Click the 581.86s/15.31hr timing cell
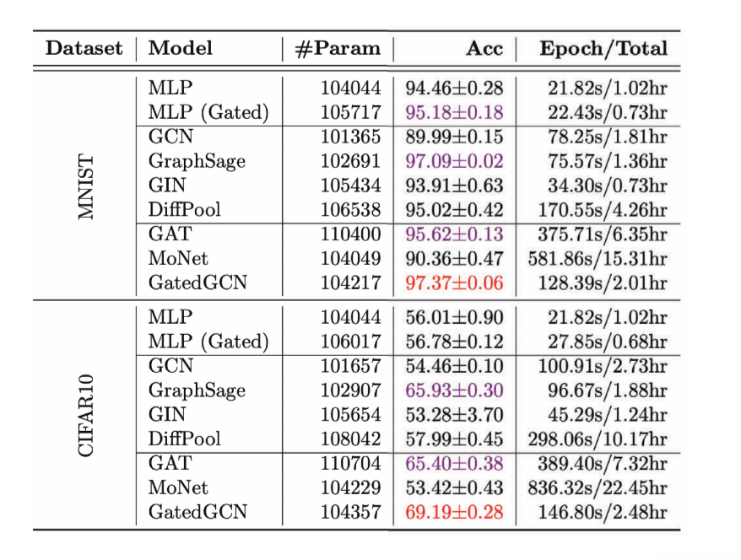This screenshot has height=560, width=741. click(x=598, y=258)
